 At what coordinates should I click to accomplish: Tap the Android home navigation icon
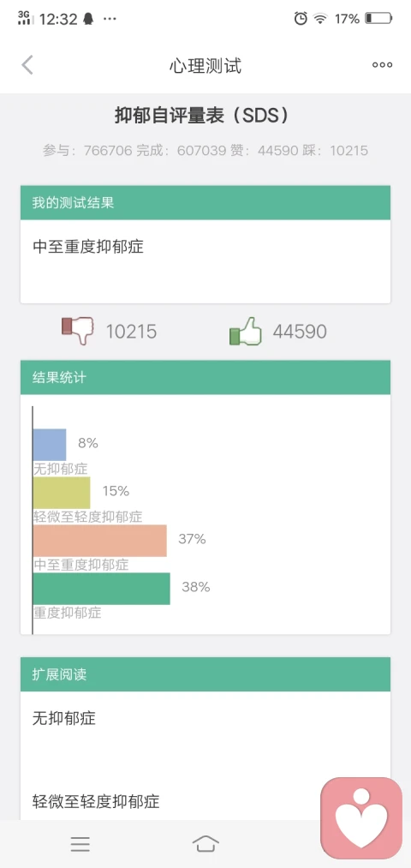(x=205, y=844)
